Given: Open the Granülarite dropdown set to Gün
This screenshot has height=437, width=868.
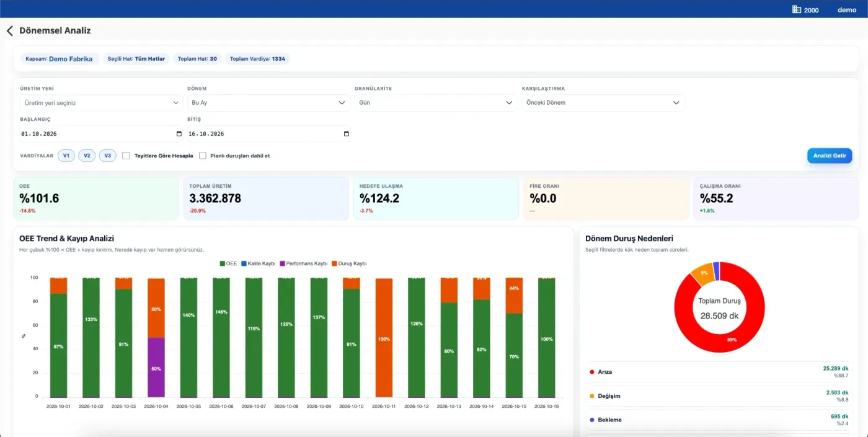Looking at the screenshot, I should 436,103.
